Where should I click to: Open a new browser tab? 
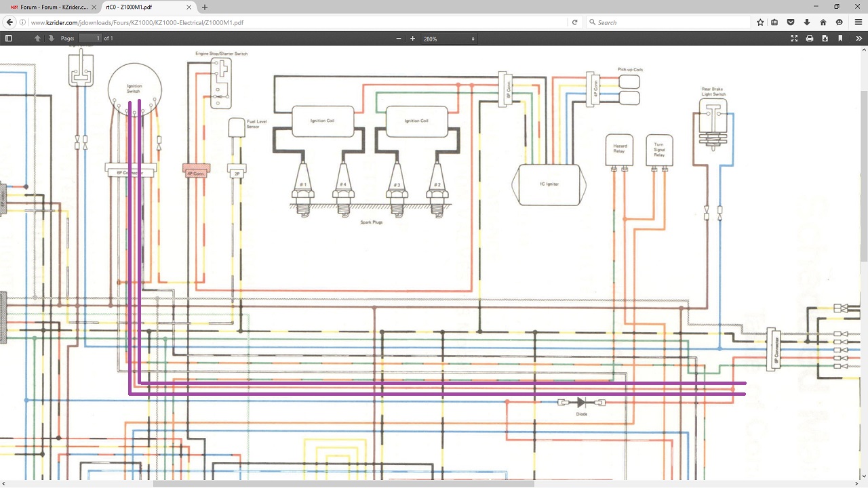tap(205, 7)
